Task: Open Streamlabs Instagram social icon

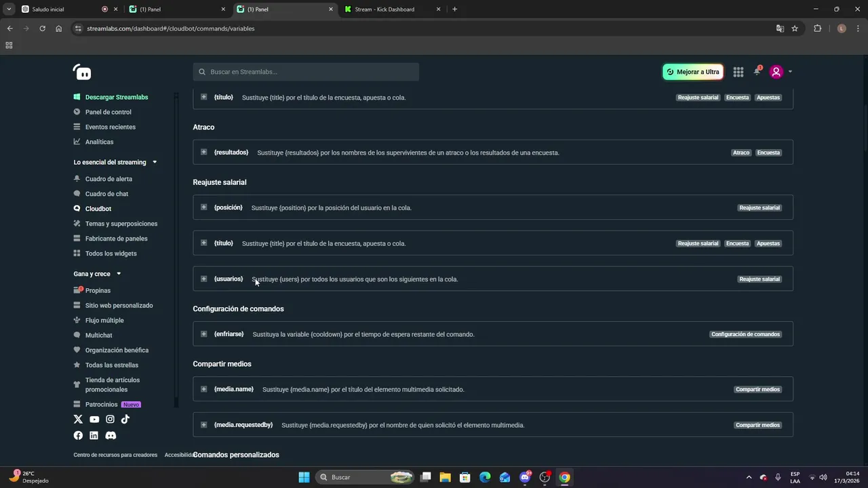Action: point(110,420)
